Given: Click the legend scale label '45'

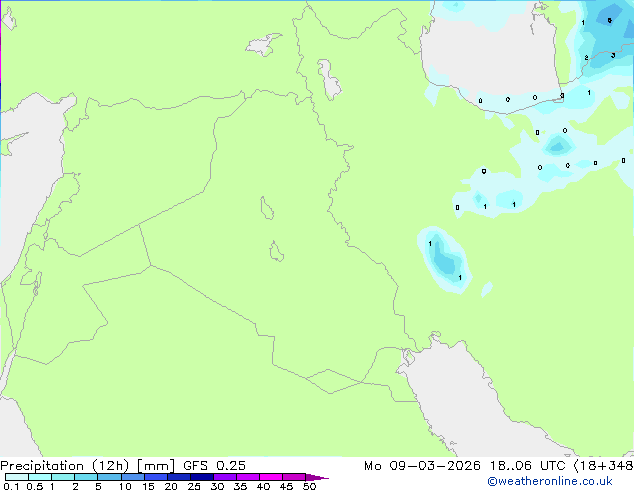Looking at the screenshot, I should pos(287,486).
